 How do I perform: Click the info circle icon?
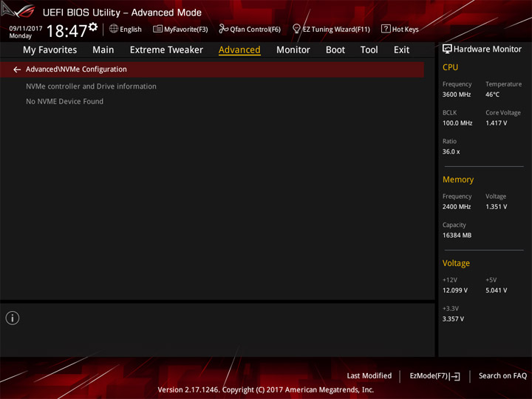(x=13, y=318)
